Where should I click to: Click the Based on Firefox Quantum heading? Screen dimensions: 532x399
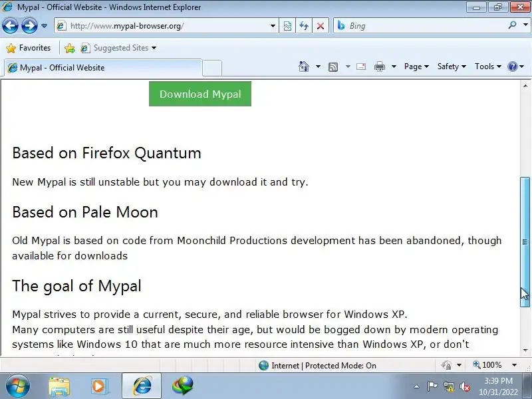[x=106, y=153]
